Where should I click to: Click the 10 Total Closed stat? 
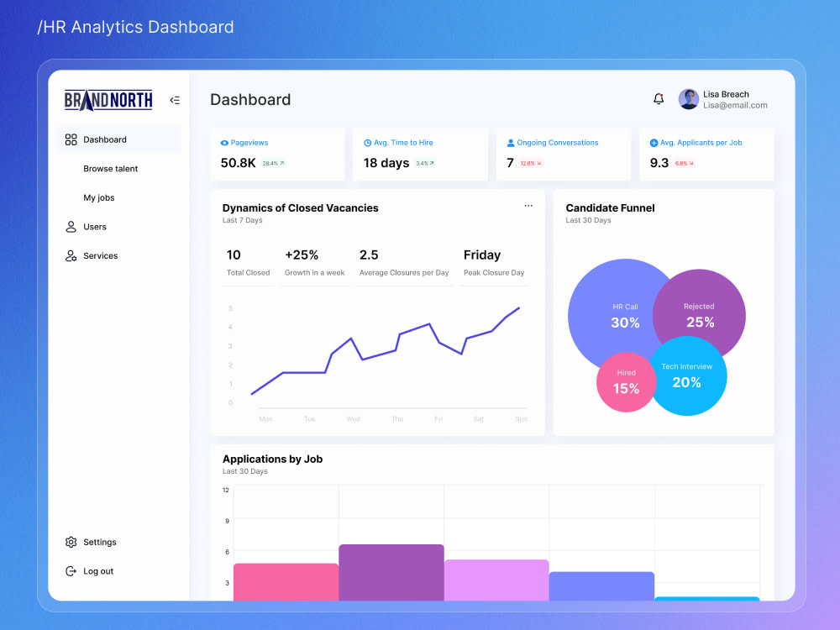coord(248,262)
